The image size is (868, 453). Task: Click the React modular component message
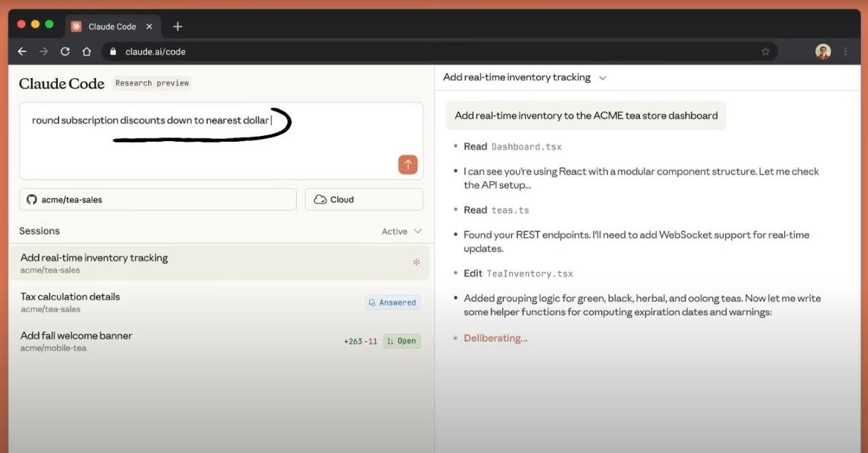pyautogui.click(x=641, y=178)
